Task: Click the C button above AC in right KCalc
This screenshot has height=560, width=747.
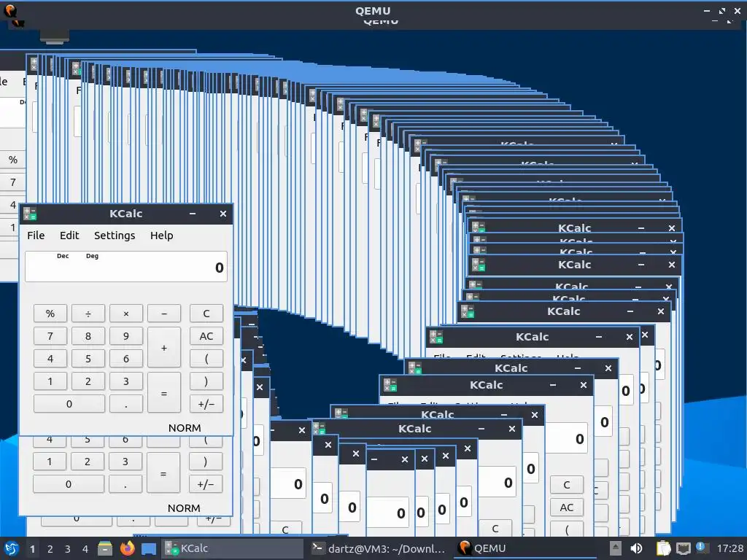Action: (566, 485)
